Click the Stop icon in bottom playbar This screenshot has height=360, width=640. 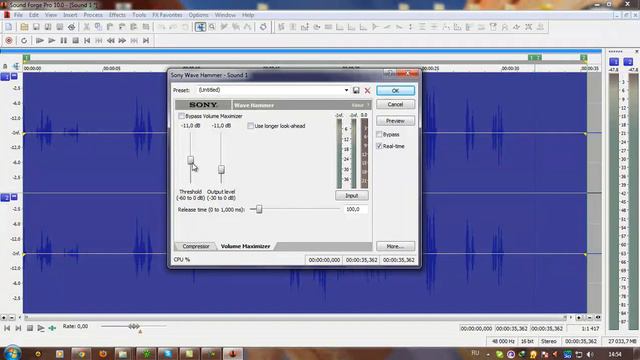pyautogui.click(x=30, y=328)
